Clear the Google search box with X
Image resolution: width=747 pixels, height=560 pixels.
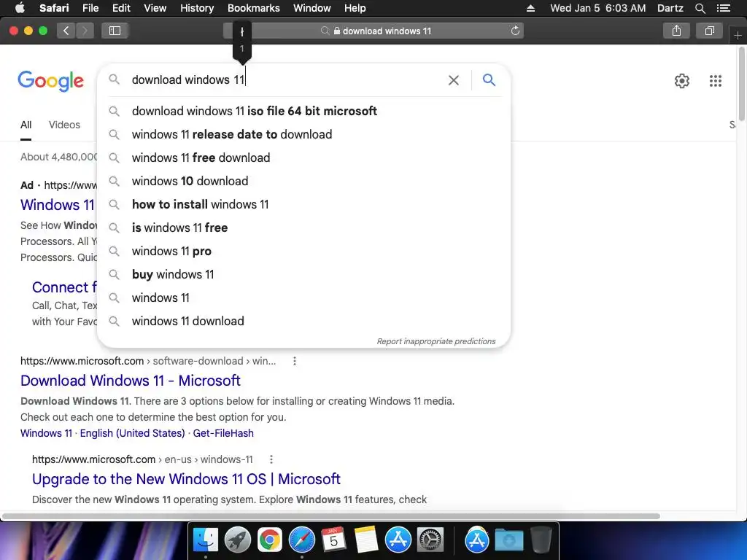click(454, 80)
